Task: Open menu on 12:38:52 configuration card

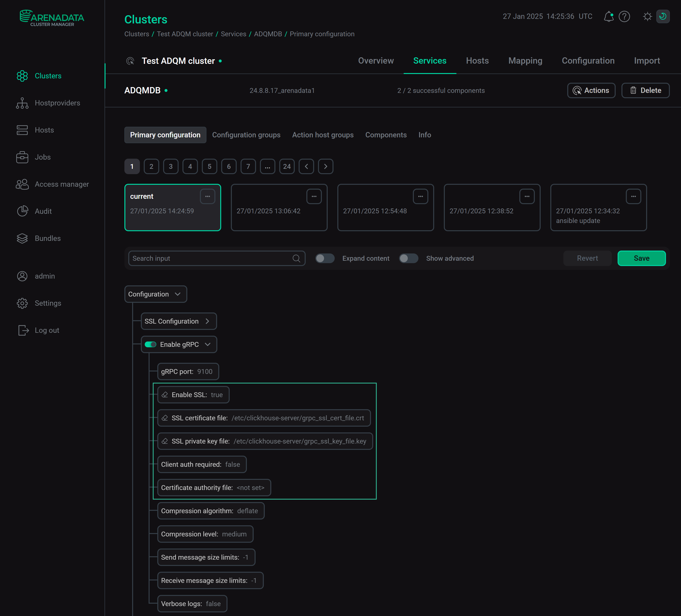Action: coord(527,196)
